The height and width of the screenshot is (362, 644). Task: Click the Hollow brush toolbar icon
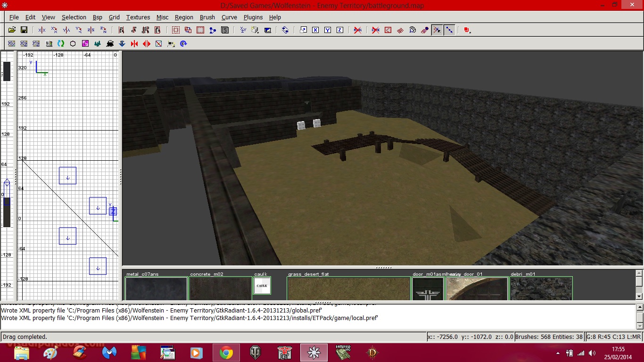[x=200, y=30]
